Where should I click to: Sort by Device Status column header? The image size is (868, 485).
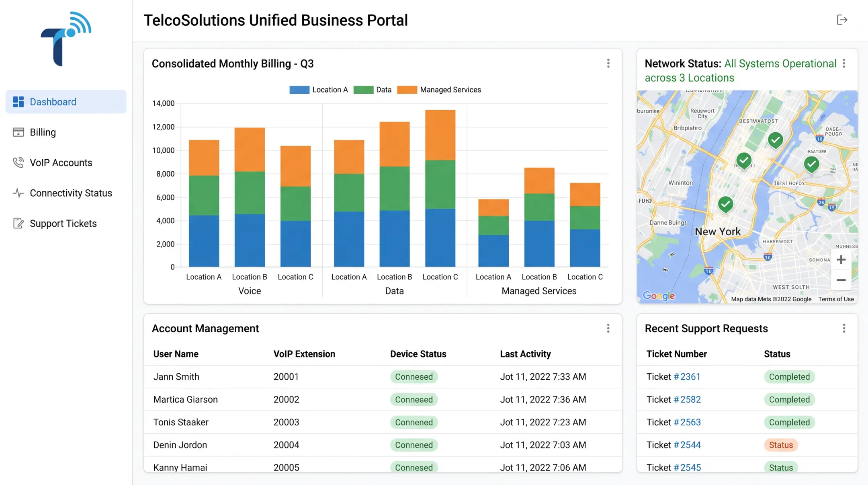tap(418, 354)
